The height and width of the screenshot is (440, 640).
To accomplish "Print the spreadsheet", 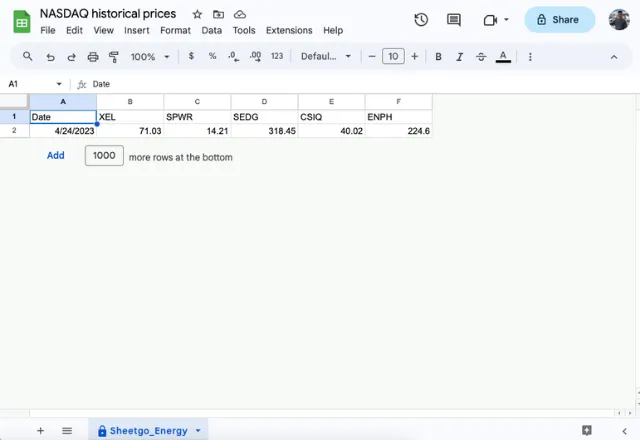I will [93, 57].
